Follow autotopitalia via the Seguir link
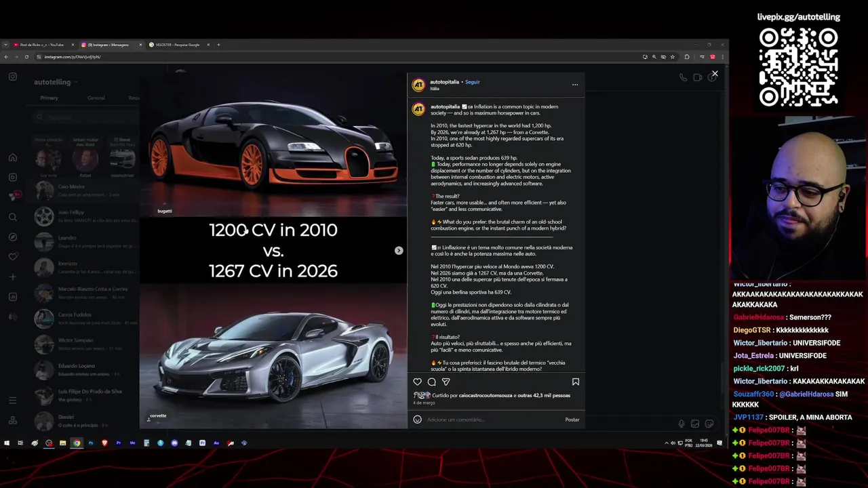The height and width of the screenshot is (488, 868). pyautogui.click(x=473, y=82)
